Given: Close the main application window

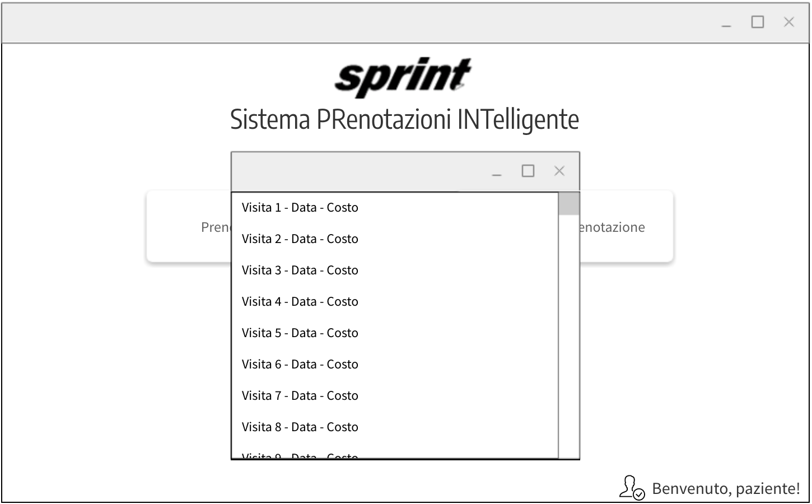Looking at the screenshot, I should (x=788, y=22).
